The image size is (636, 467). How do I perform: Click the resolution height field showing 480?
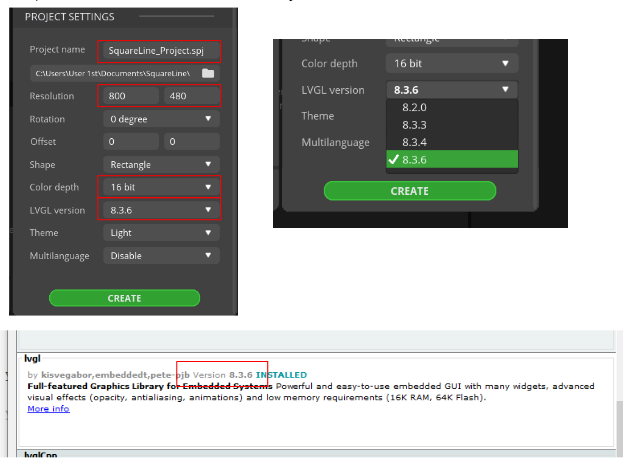pyautogui.click(x=190, y=96)
